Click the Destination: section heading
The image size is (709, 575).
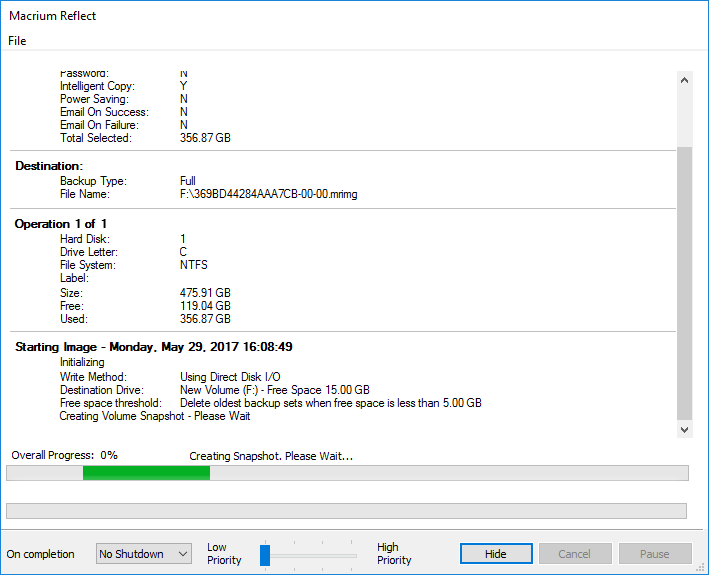pos(49,166)
